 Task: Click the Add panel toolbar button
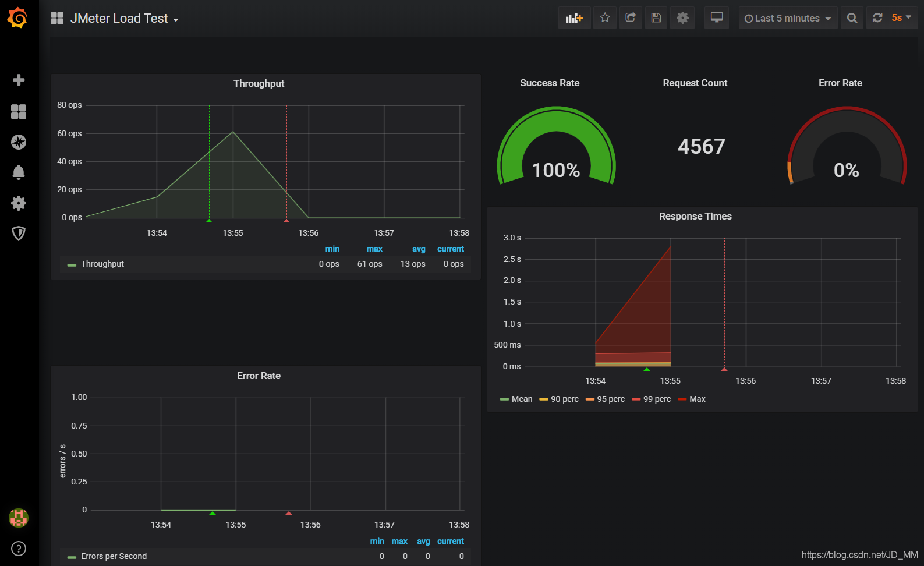coord(574,18)
